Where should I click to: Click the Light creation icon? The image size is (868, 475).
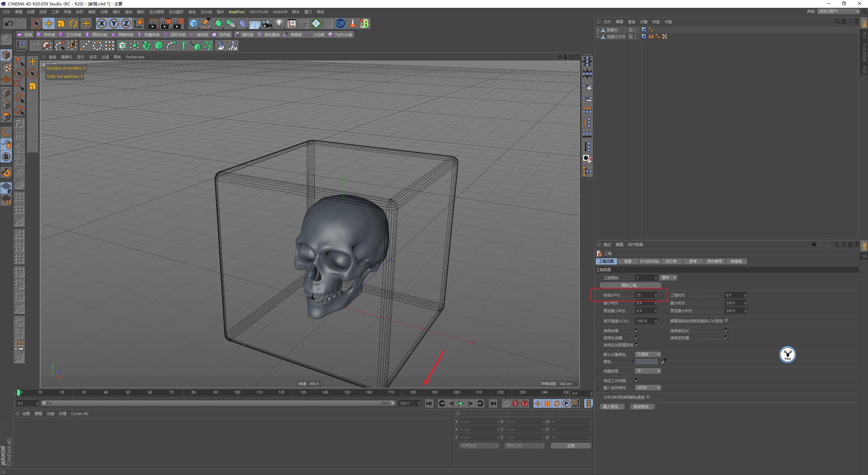(x=279, y=23)
